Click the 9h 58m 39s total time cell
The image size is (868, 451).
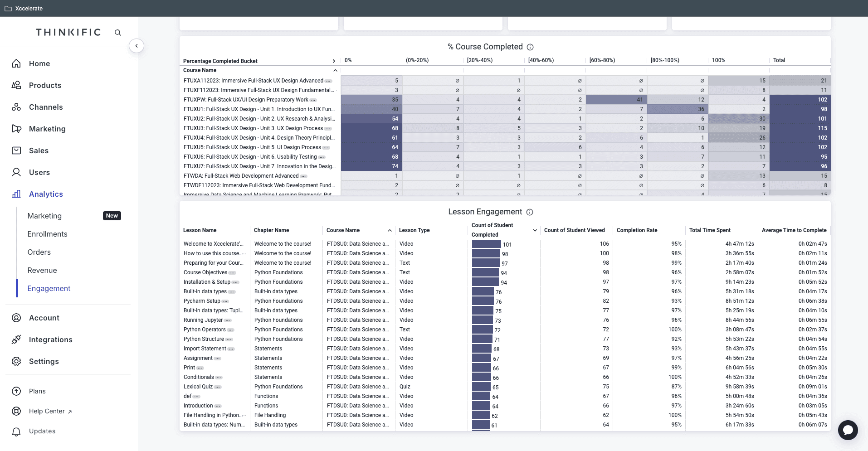pos(740,387)
